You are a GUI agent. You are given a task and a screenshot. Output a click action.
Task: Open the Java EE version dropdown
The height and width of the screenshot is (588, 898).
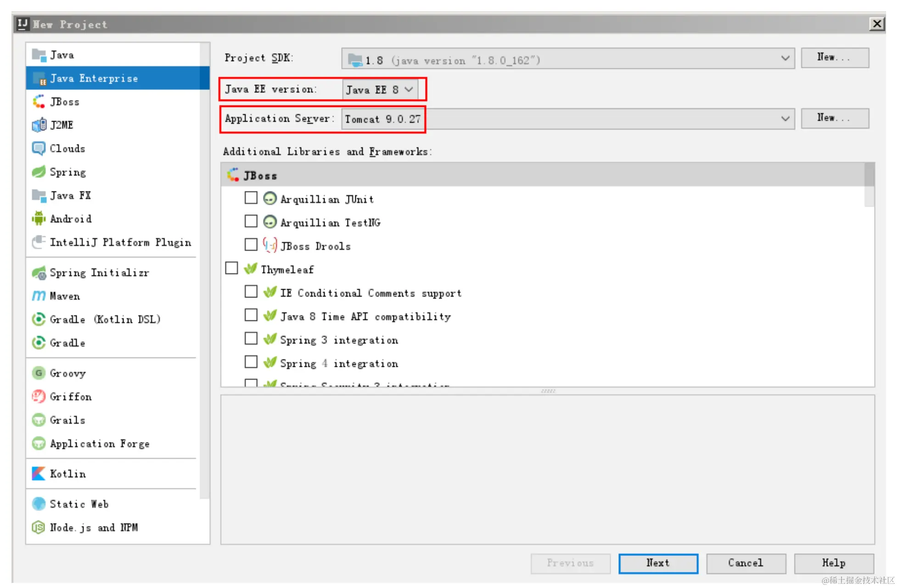tap(380, 90)
